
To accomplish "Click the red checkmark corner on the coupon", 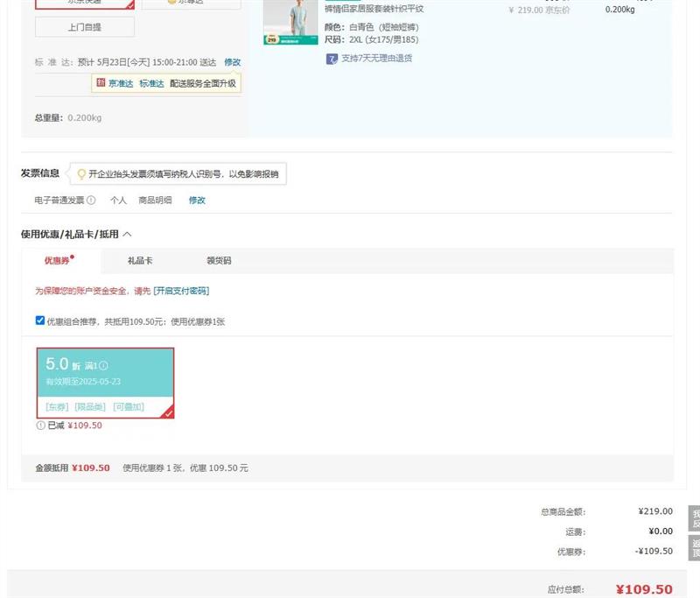I will point(167,412).
